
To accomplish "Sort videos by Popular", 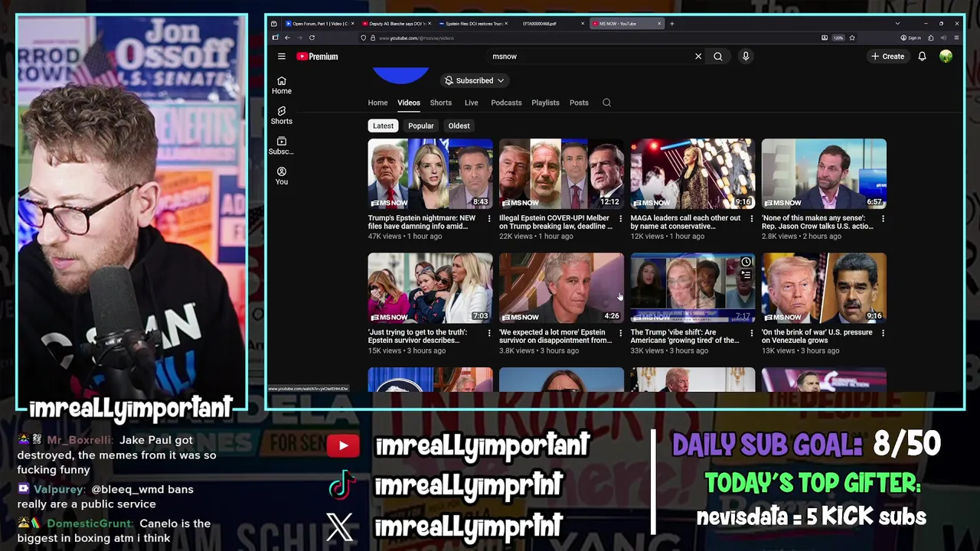I will (420, 126).
